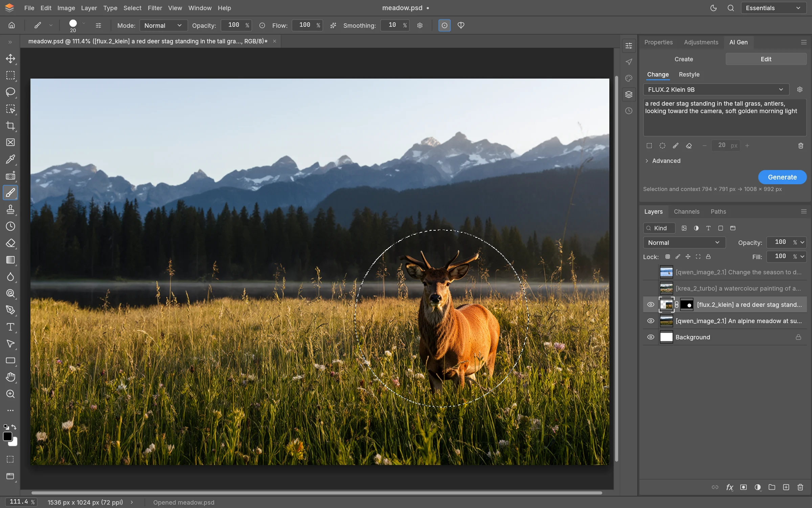Select the Hand tool
The width and height of the screenshot is (812, 508).
[x=10, y=377]
